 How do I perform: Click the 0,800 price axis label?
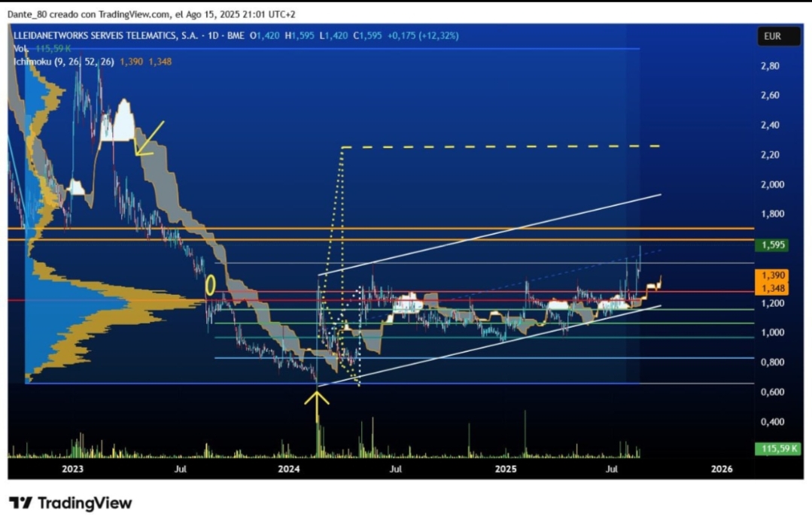tap(772, 363)
